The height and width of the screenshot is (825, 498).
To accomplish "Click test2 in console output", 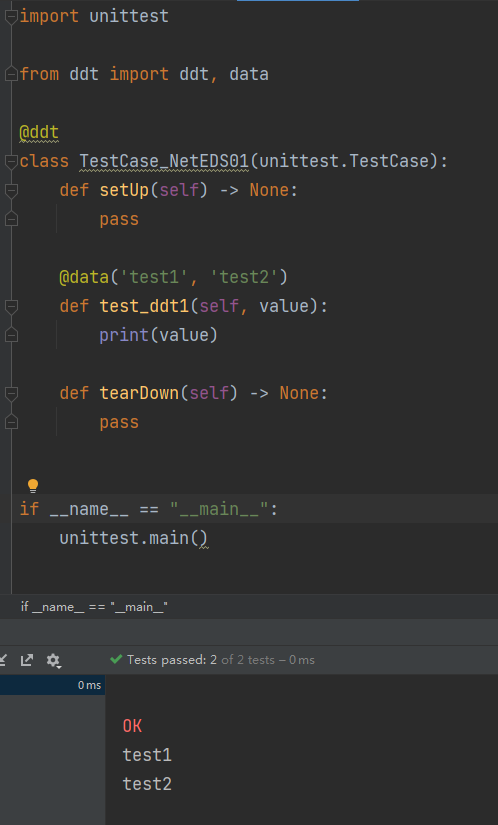I will point(147,784).
